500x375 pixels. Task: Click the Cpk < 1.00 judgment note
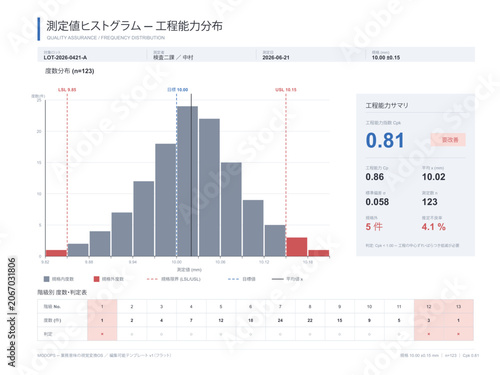(412, 245)
